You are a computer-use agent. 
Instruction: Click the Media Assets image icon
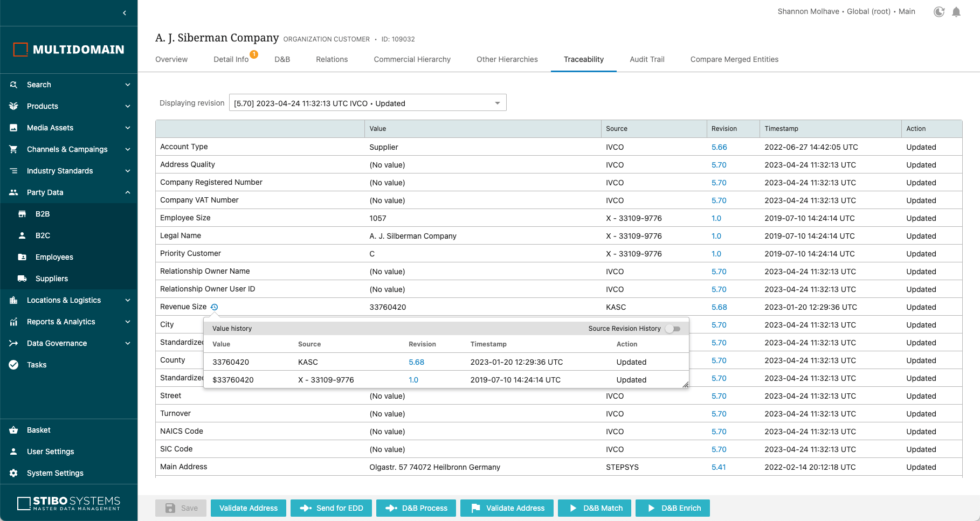(x=14, y=128)
